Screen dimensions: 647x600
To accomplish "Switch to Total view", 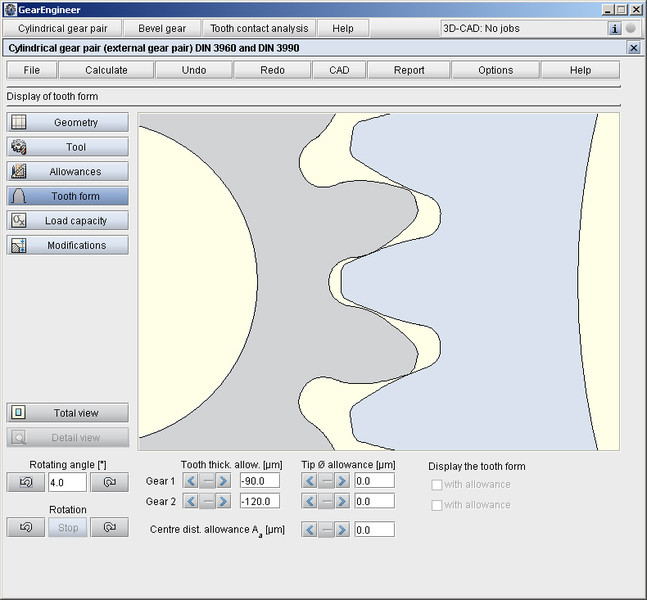I will pos(68,413).
